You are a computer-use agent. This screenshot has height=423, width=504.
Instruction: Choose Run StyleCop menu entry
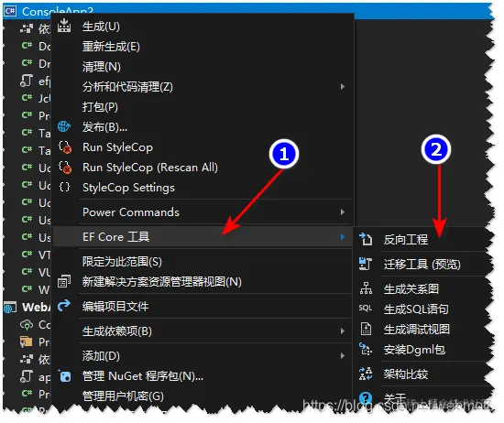(x=203, y=147)
